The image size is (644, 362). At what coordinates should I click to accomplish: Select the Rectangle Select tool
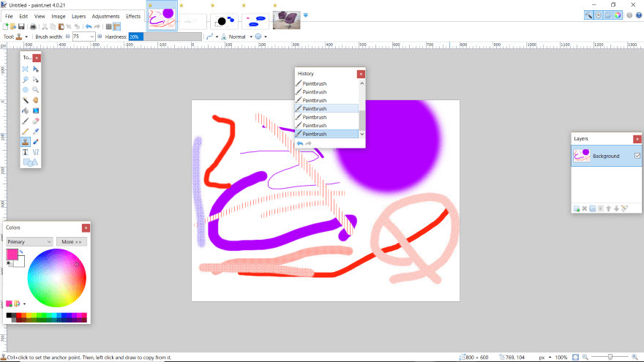coord(25,69)
